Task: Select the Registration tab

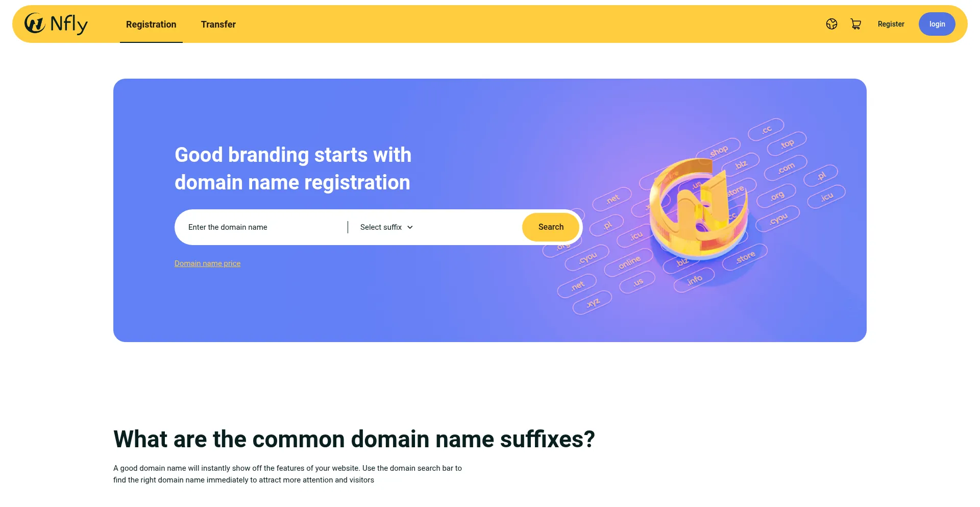Action: tap(151, 24)
